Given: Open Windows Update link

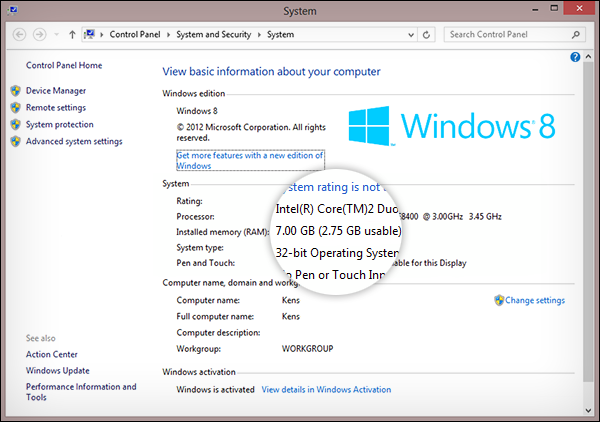Looking at the screenshot, I should (58, 370).
